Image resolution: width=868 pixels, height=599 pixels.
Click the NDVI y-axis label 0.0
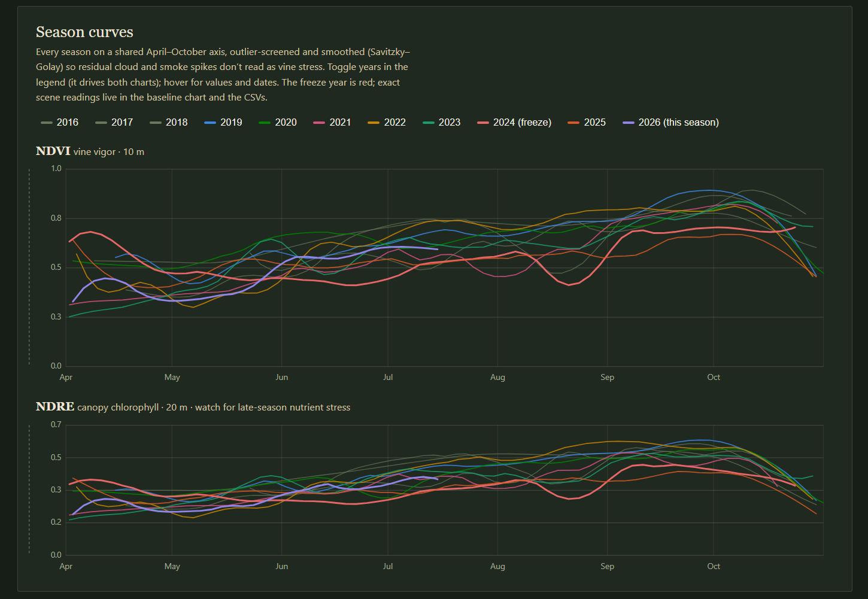(x=56, y=366)
